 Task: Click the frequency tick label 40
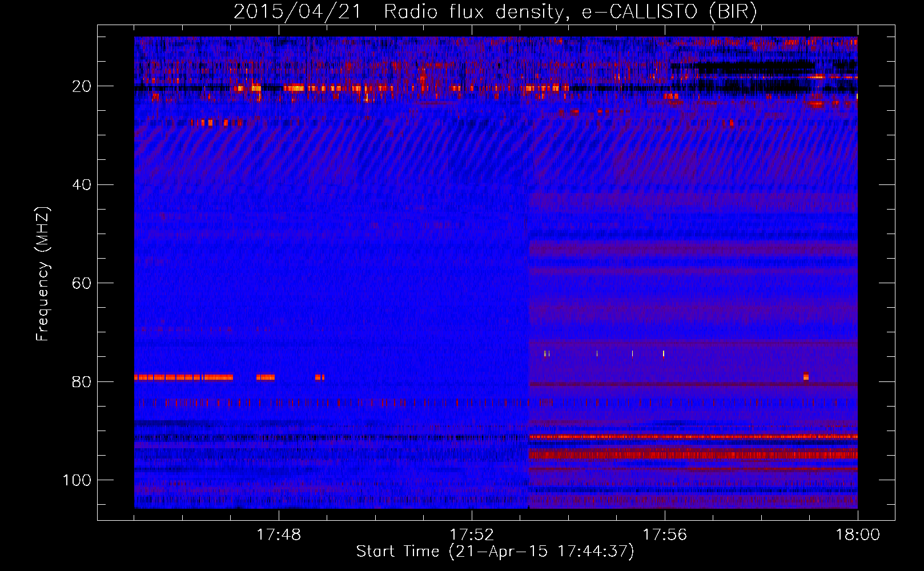click(x=82, y=185)
